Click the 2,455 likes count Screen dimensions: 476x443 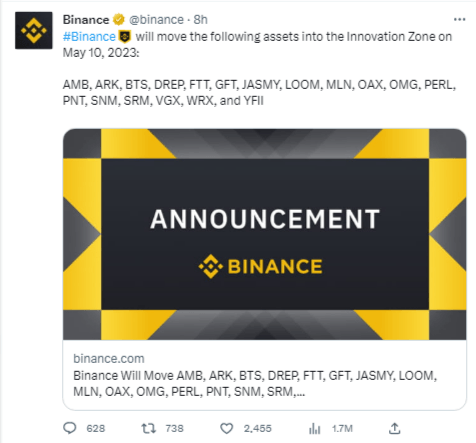point(257,428)
